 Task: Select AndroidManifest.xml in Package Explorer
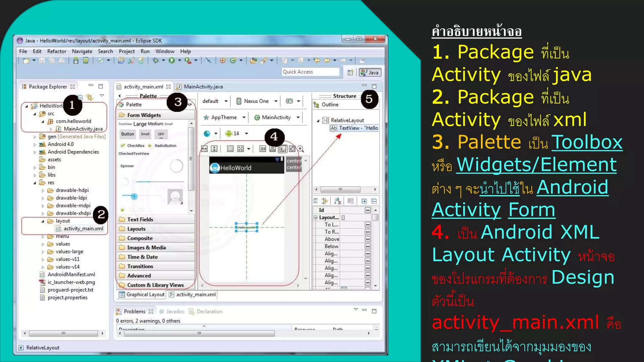click(x=67, y=275)
